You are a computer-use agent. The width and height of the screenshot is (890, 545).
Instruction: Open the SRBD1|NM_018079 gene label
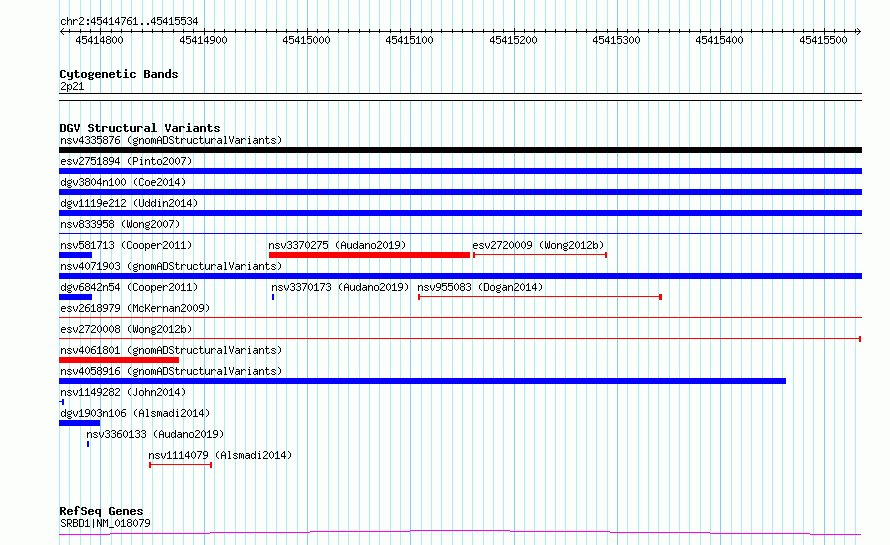[x=105, y=523]
